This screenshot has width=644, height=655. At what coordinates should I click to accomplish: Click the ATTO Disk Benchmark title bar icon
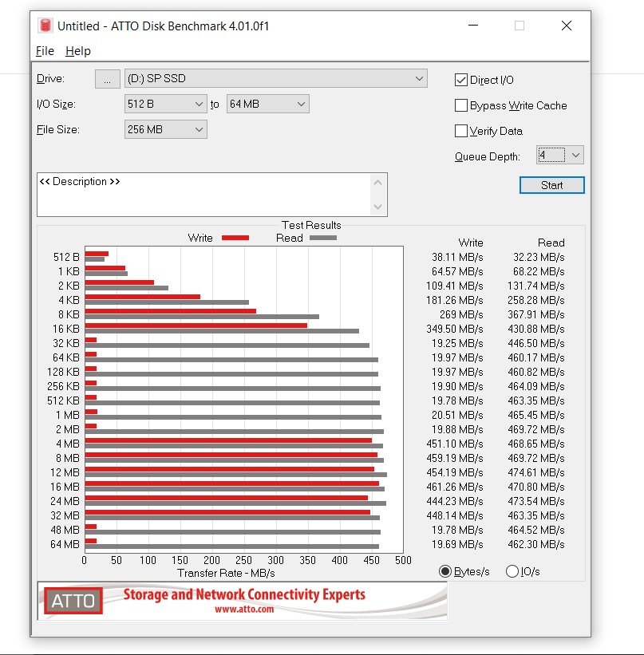(x=45, y=26)
